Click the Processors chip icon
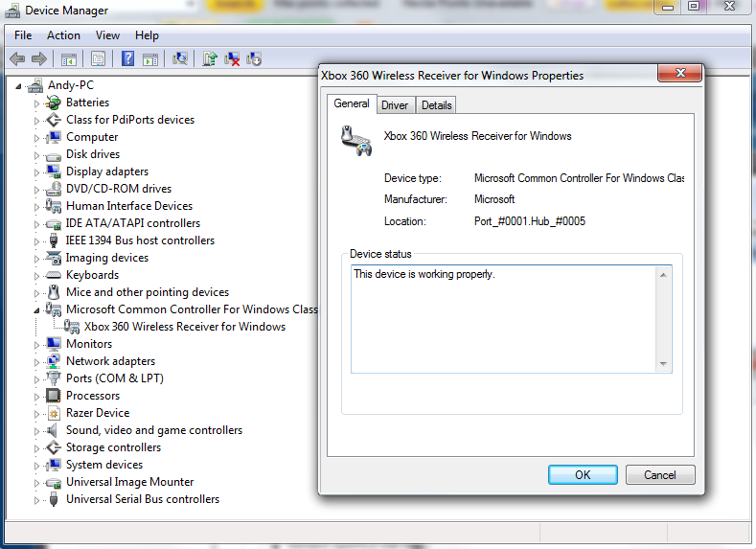This screenshot has width=756, height=549. (53, 396)
